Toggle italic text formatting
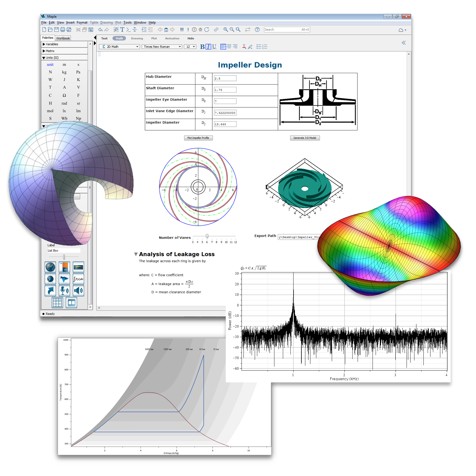The width and height of the screenshot is (476, 476). 208,47
